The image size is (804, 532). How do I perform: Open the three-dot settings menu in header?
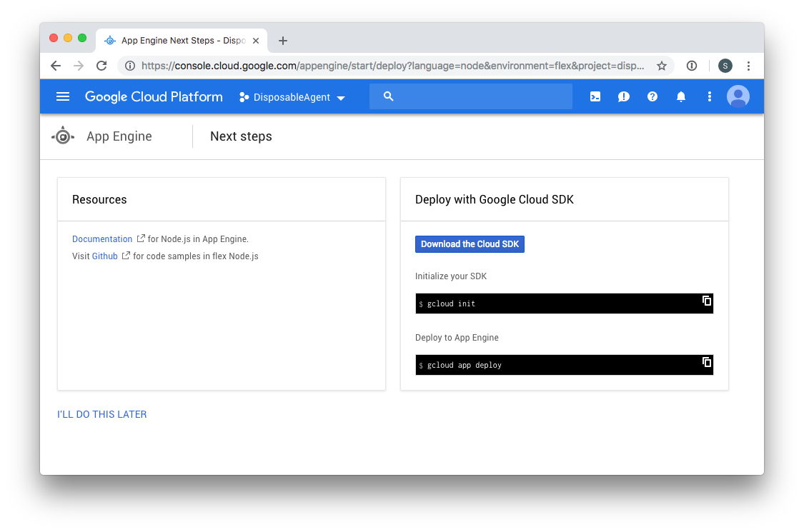[709, 96]
